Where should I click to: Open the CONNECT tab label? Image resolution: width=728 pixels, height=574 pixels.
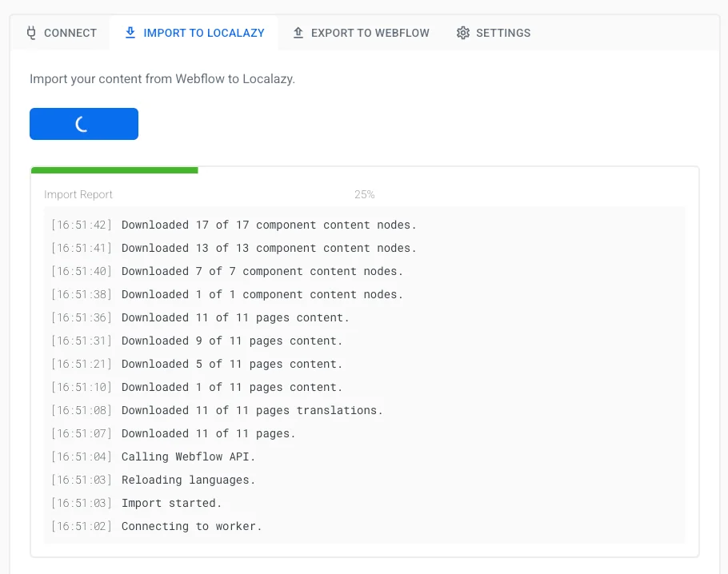70,33
